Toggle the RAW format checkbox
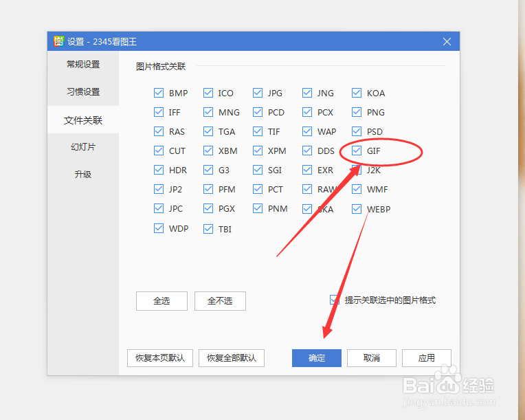 [x=307, y=189]
